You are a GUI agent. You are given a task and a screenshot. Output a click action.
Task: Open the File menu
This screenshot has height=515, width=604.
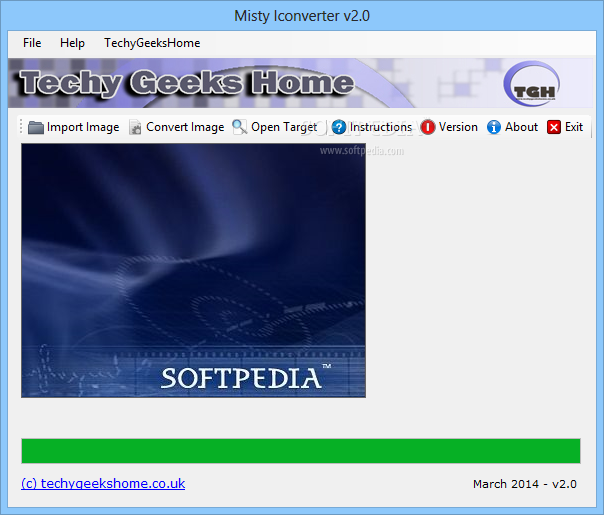32,43
